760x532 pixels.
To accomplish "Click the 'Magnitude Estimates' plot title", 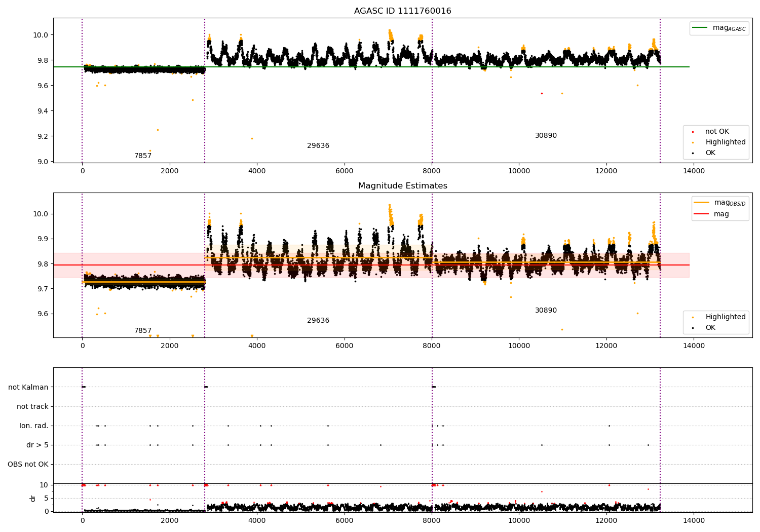I will click(402, 186).
